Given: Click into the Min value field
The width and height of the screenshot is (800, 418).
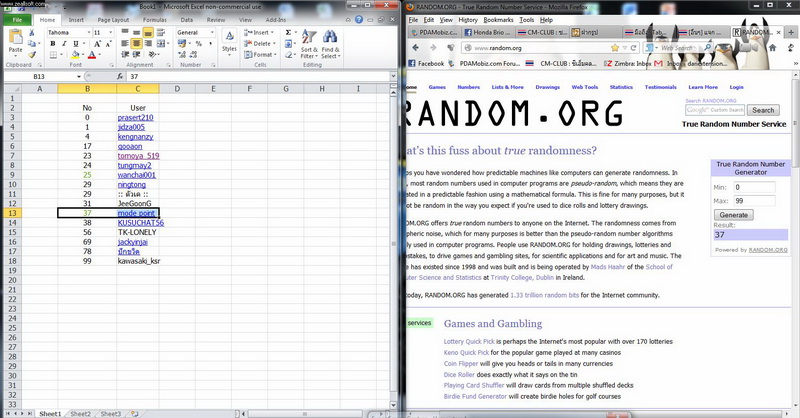Looking at the screenshot, I should pos(755,187).
